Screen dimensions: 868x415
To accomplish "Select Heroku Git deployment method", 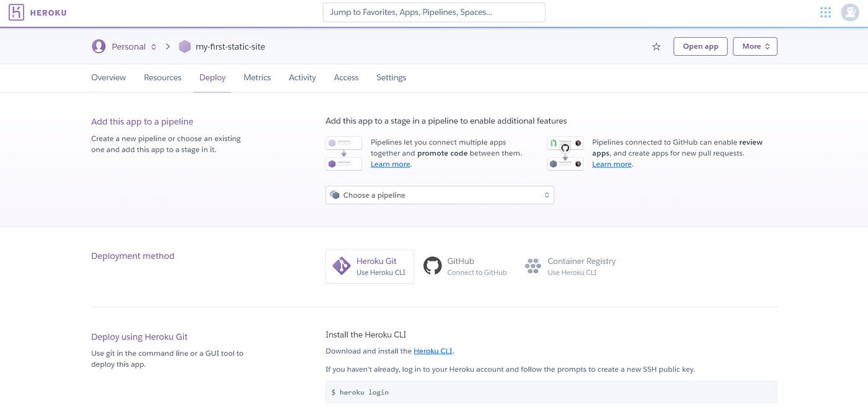I will (x=370, y=266).
